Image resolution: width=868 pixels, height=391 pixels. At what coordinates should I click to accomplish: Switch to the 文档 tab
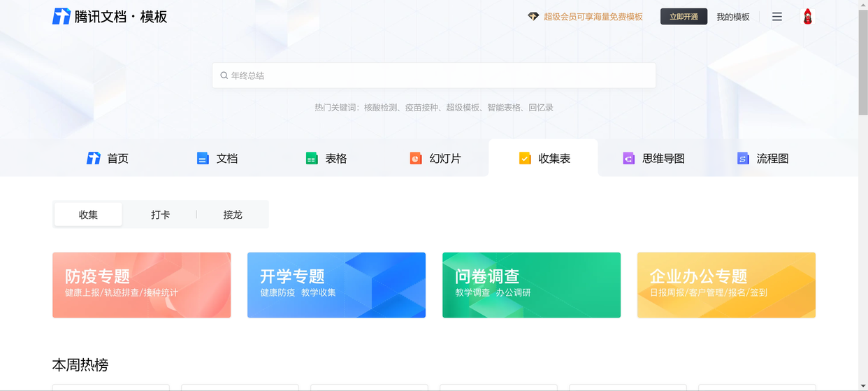[217, 158]
